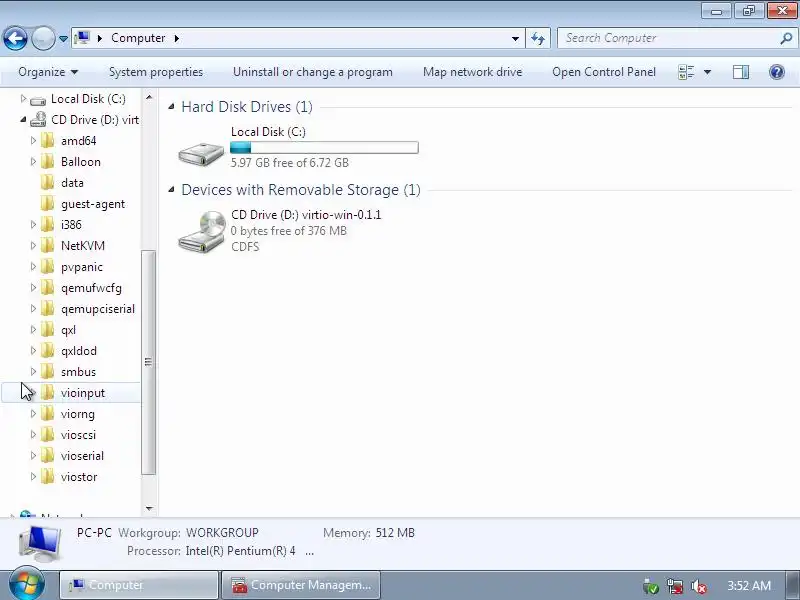Click the network tray icon
The width and height of the screenshot is (800, 600).
pyautogui.click(x=675, y=586)
